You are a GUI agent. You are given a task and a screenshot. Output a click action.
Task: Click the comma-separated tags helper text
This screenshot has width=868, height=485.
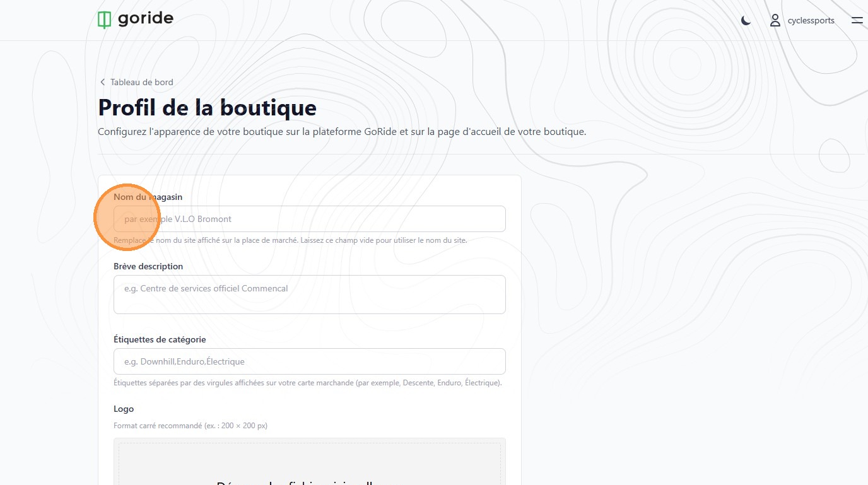pos(308,383)
